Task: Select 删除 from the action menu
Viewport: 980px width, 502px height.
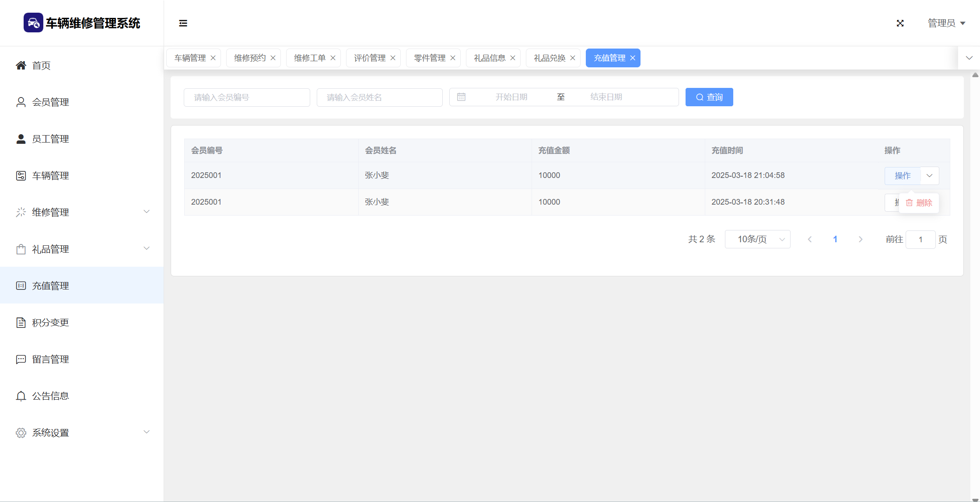Action: [x=919, y=203]
